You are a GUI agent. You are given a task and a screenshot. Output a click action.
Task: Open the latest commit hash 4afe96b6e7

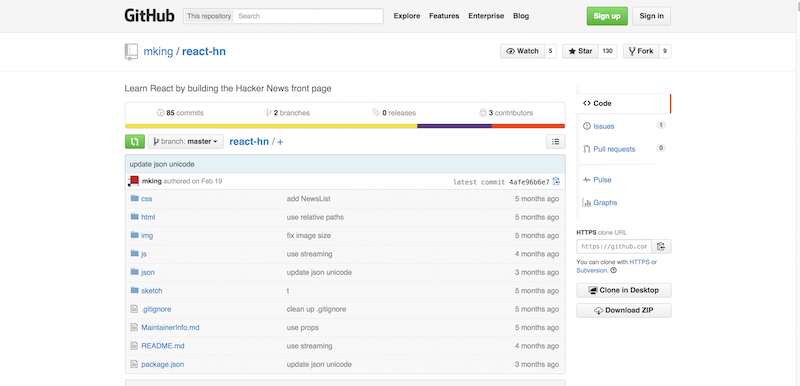coord(529,182)
